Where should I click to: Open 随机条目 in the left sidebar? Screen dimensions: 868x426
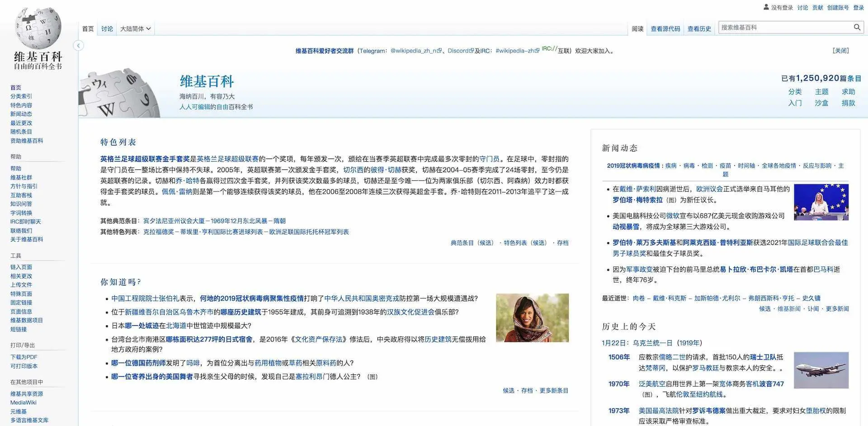(21, 132)
